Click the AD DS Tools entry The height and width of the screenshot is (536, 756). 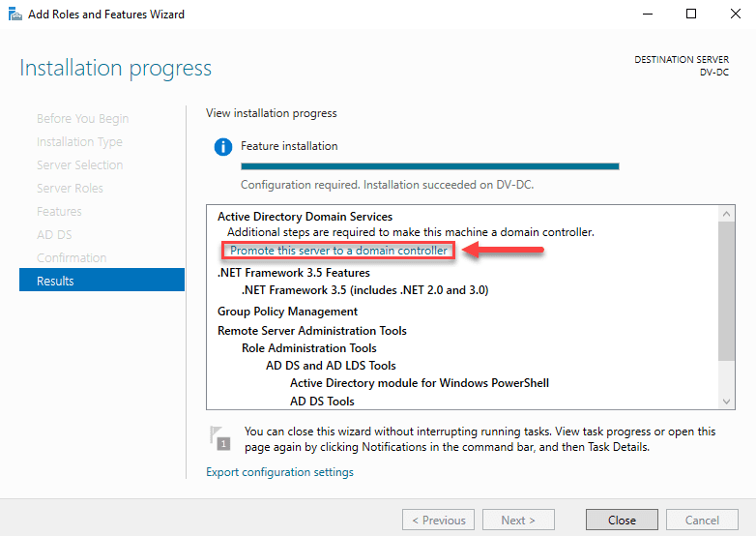pos(322,402)
